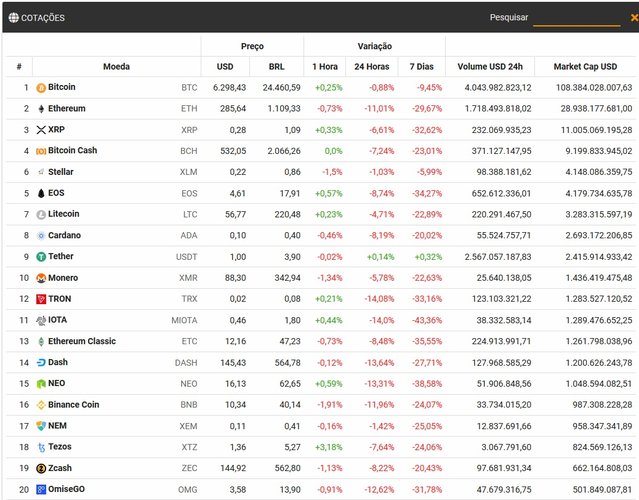Sort by the 7 Dias column header
The height and width of the screenshot is (500, 639).
click(421, 66)
